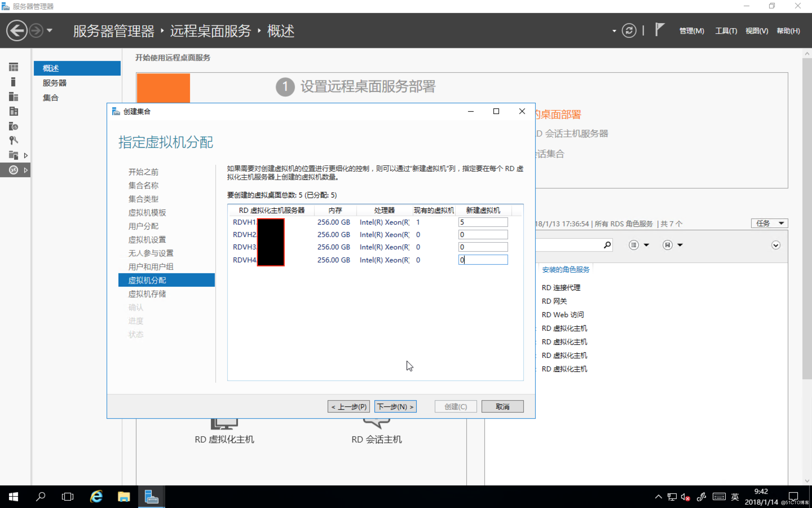This screenshot has width=812, height=508.
Task: Click the 安装的角色服务 column header
Action: point(565,270)
